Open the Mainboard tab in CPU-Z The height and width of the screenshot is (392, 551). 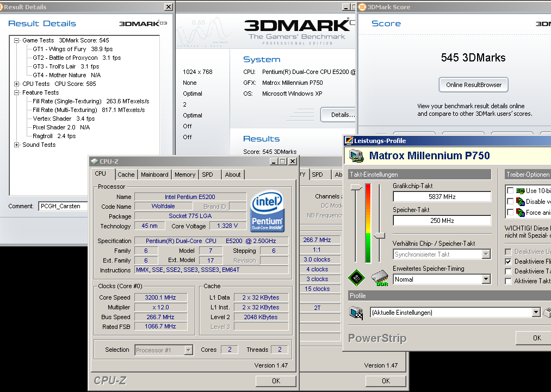(154, 175)
